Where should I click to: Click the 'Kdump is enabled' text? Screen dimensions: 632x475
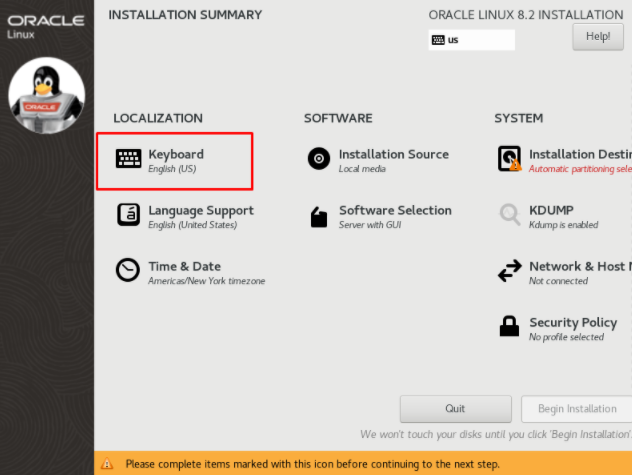pyautogui.click(x=563, y=225)
